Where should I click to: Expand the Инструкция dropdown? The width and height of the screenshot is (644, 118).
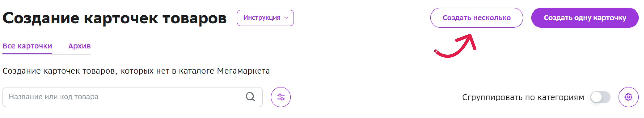[265, 18]
